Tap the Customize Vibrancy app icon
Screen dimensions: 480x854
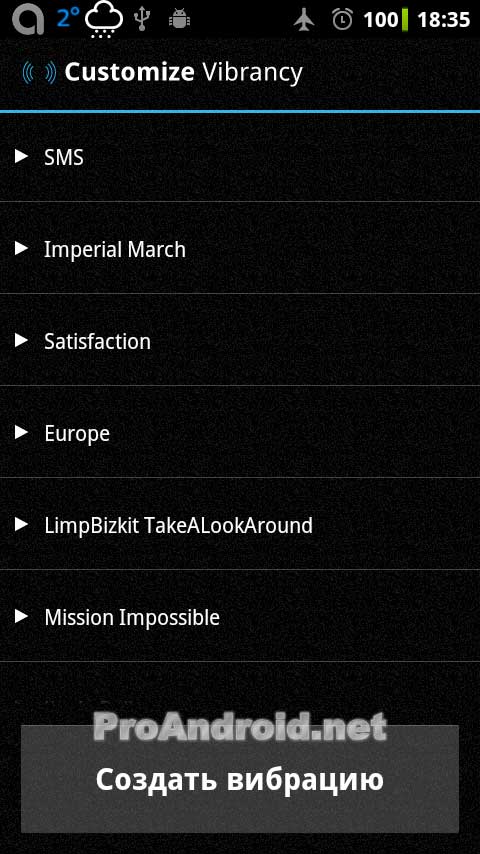click(x=39, y=72)
